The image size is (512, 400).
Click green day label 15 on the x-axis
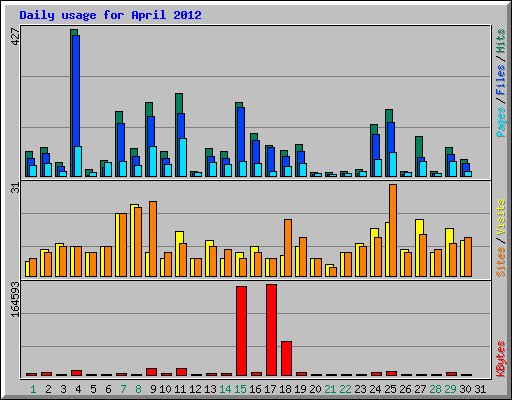pyautogui.click(x=240, y=389)
